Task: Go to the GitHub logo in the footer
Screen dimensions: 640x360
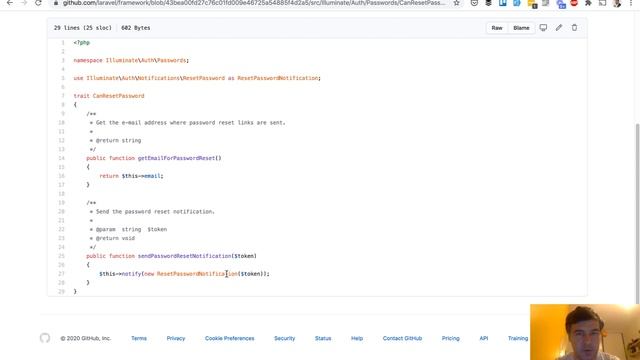Action: (45, 338)
